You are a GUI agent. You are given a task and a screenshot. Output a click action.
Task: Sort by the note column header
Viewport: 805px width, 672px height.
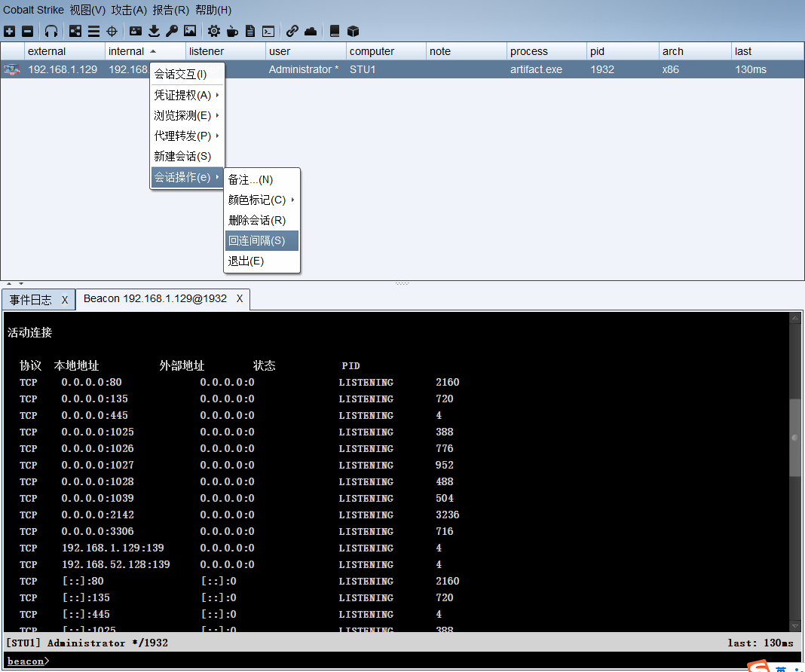tap(466, 51)
